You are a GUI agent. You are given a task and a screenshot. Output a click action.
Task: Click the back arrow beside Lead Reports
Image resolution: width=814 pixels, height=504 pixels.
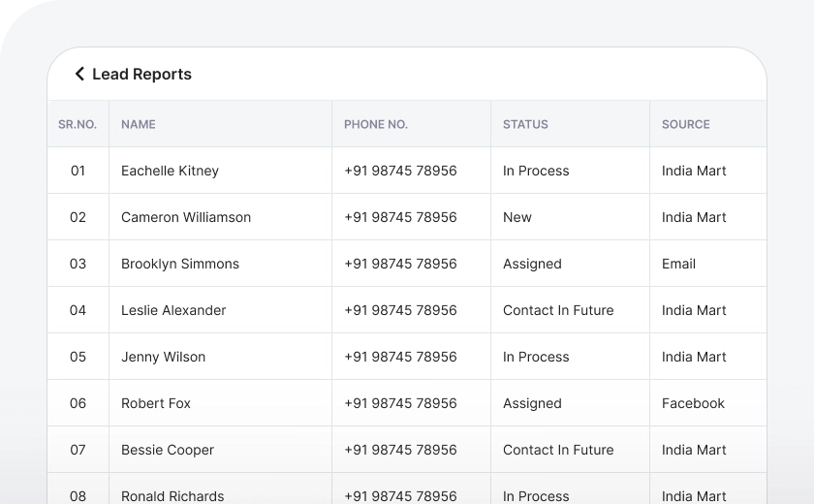[79, 74]
